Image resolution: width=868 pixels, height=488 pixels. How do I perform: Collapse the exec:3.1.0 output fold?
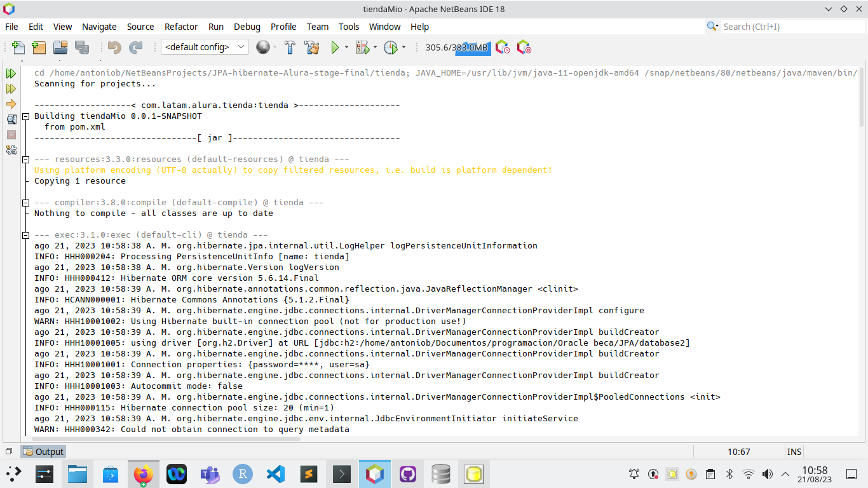pos(26,235)
